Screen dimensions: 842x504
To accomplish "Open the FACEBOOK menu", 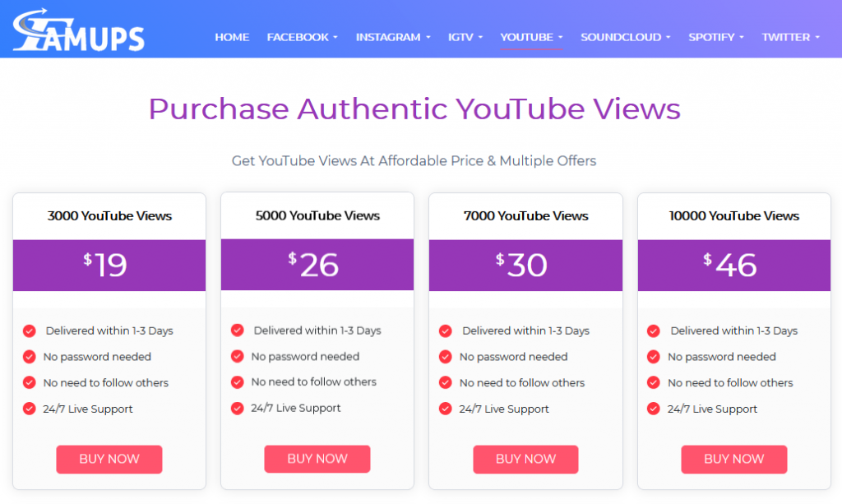I will [x=303, y=37].
